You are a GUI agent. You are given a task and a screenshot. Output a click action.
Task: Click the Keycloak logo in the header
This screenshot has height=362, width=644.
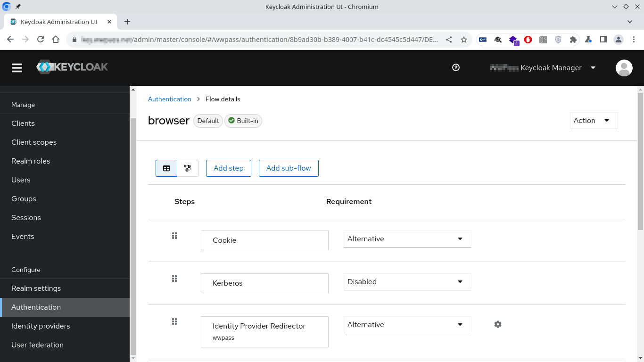(x=72, y=67)
